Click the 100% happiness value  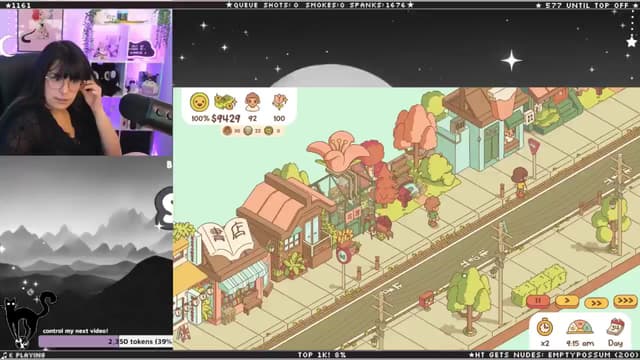(200, 119)
